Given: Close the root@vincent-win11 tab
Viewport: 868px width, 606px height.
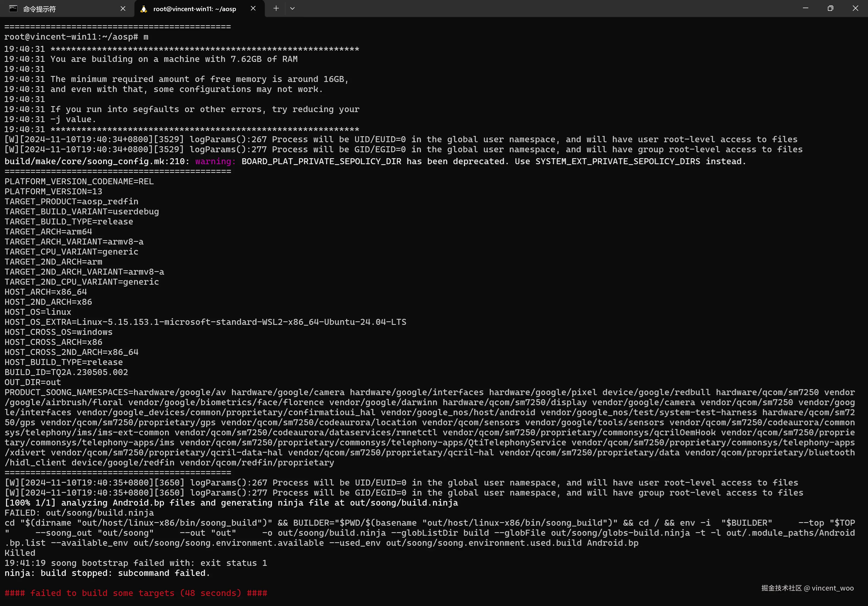Looking at the screenshot, I should (253, 8).
